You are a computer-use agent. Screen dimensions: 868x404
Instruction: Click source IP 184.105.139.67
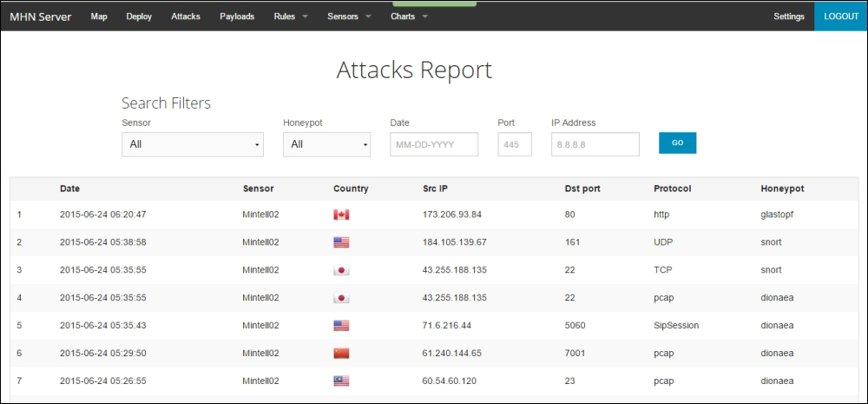(x=455, y=242)
